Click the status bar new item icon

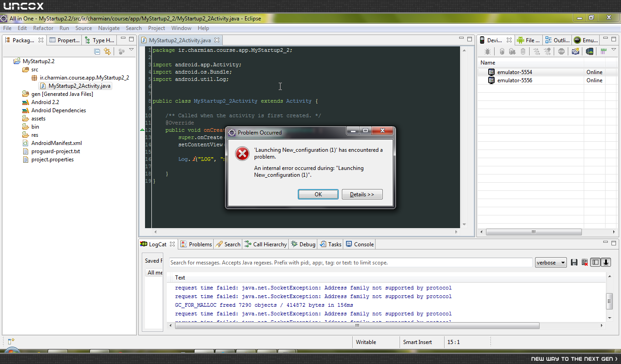pos(11,341)
